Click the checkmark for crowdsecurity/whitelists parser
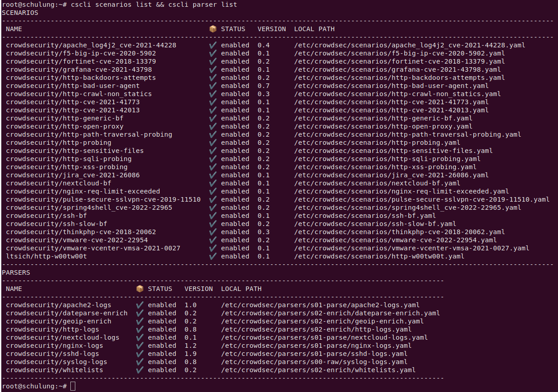 pyautogui.click(x=140, y=370)
